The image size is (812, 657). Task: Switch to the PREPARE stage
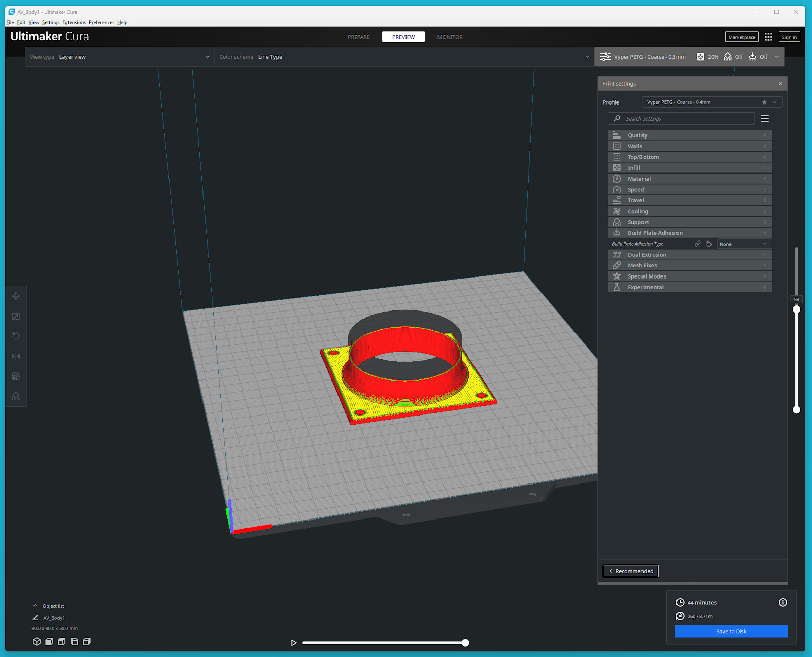359,37
